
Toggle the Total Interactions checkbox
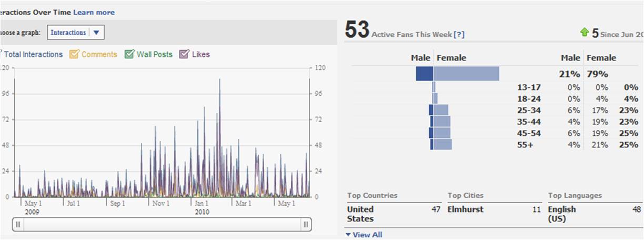click(x=2, y=54)
